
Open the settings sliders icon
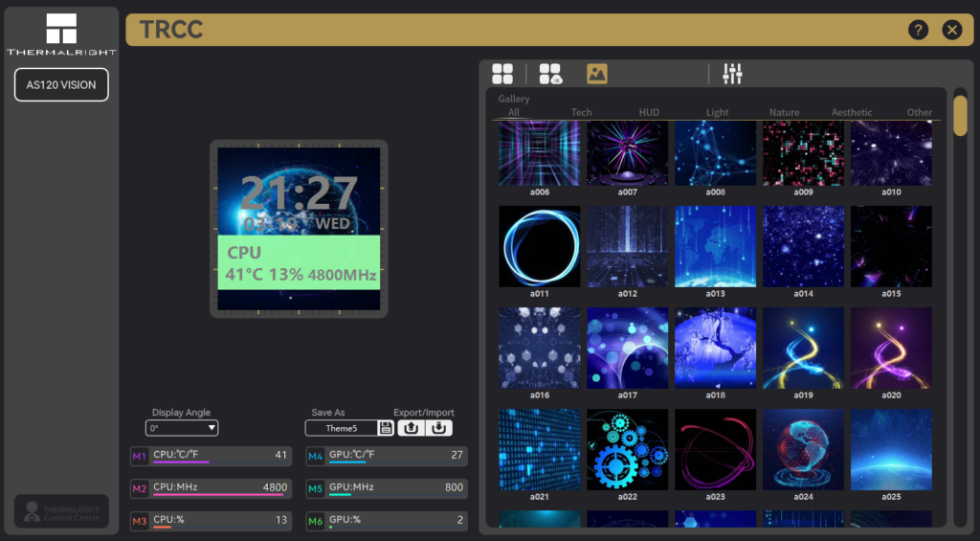click(x=733, y=74)
